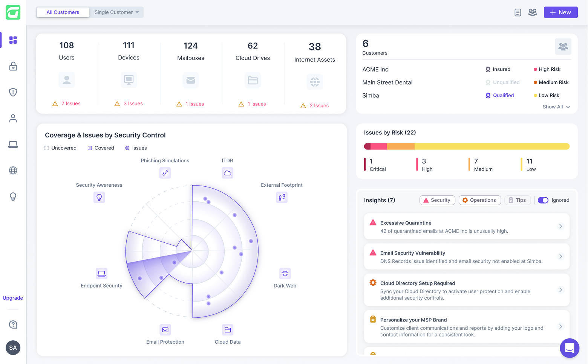
Task: Open the dashboard grid icon in sidebar
Action: click(x=13, y=40)
